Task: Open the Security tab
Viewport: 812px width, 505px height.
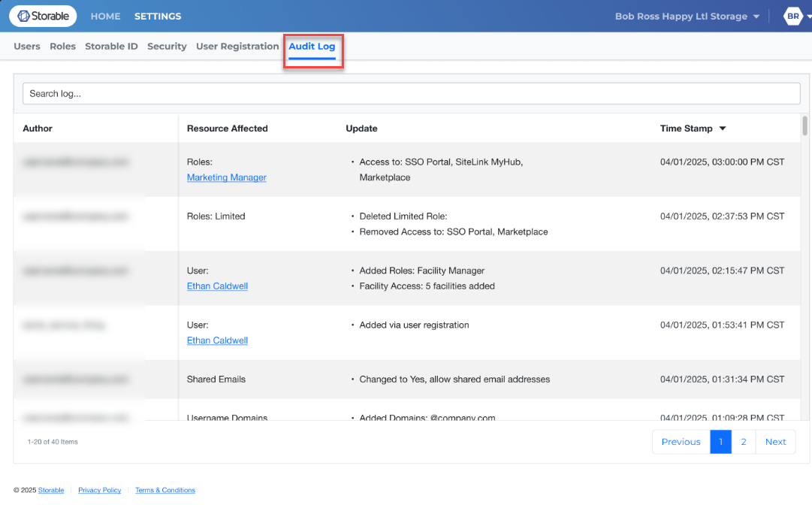Action: [x=167, y=46]
